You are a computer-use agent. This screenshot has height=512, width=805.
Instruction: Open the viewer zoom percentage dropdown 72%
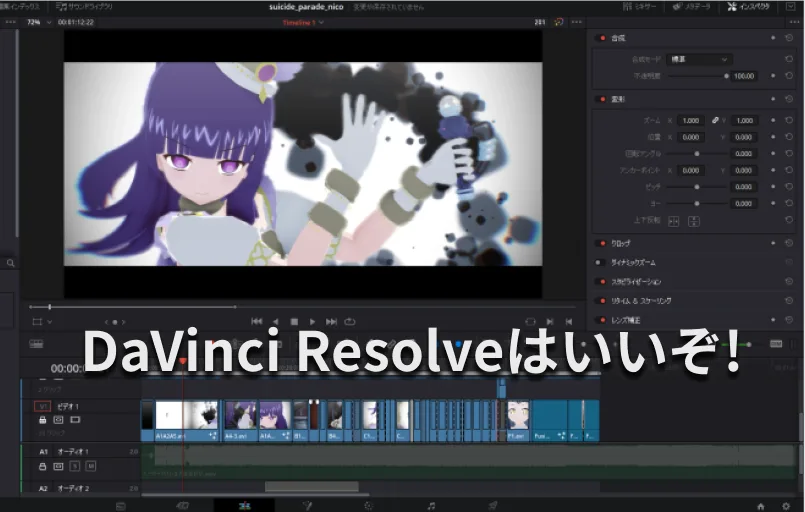click(x=37, y=21)
